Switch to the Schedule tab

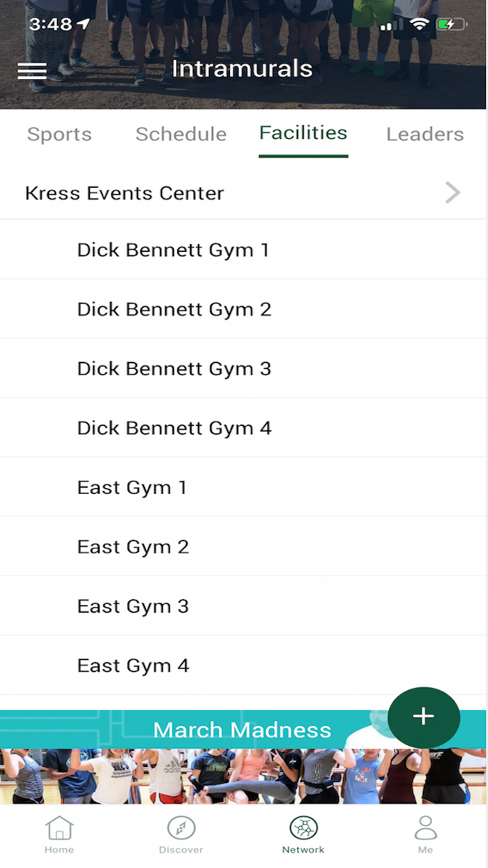pos(181,134)
